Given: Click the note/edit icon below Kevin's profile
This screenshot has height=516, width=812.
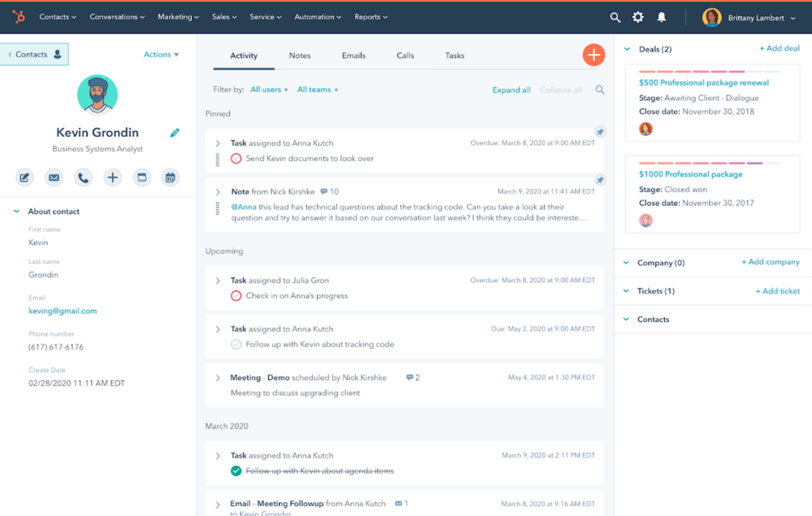Looking at the screenshot, I should click(24, 177).
